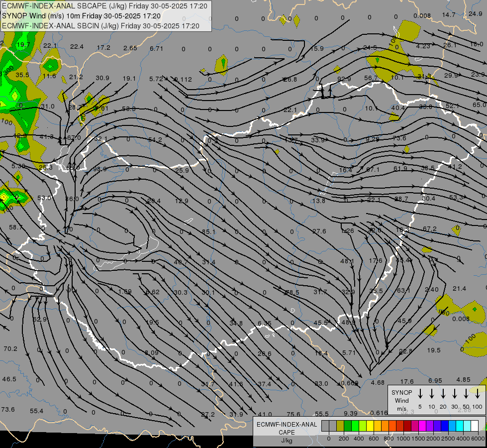The image size is (487, 448).
Task: Click the map value 4.23
Action: pyautogui.click(x=423, y=46)
